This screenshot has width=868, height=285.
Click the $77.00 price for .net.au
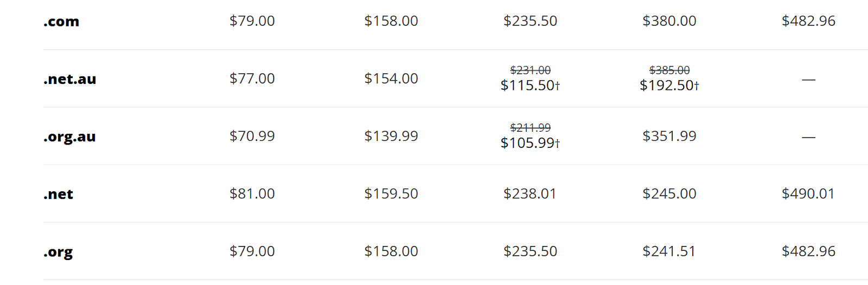coord(252,79)
